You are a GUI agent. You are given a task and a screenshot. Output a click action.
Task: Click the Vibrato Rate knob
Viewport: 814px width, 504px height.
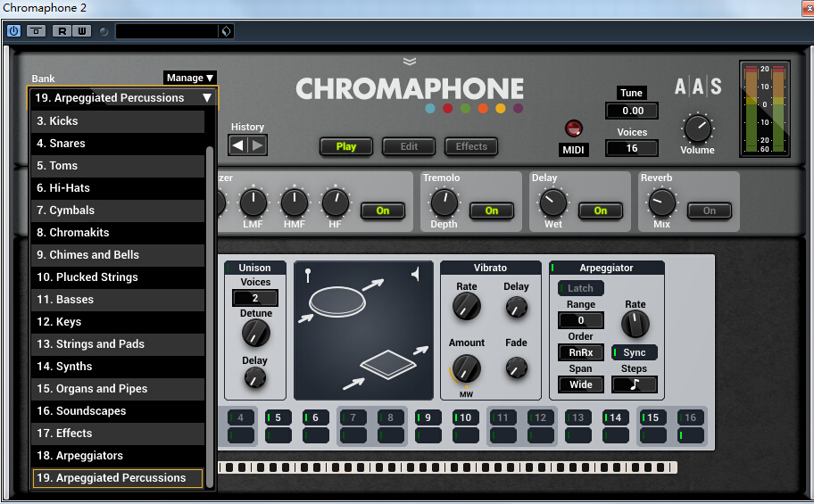[x=467, y=306]
